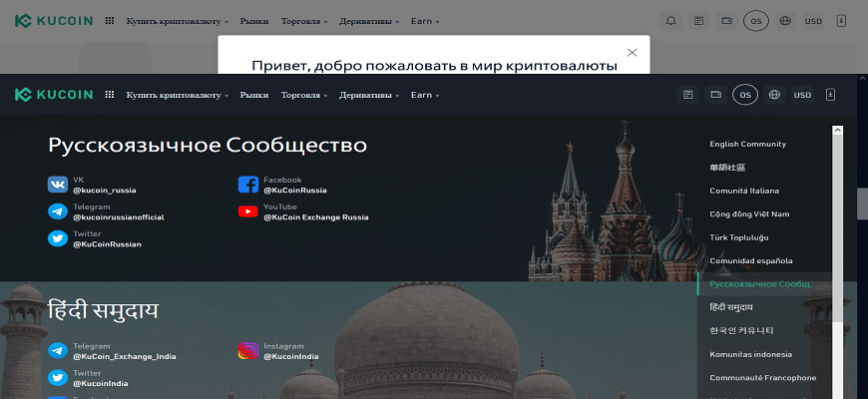
Task: Expand the Деривативы dropdown in dark header
Action: 369,95
